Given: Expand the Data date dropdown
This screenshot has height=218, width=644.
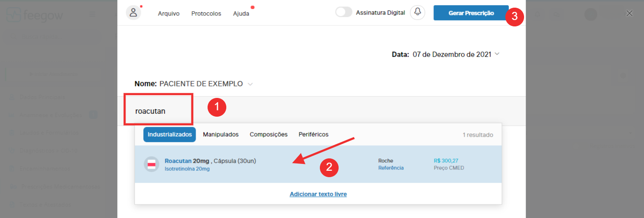Looking at the screenshot, I should (x=497, y=54).
